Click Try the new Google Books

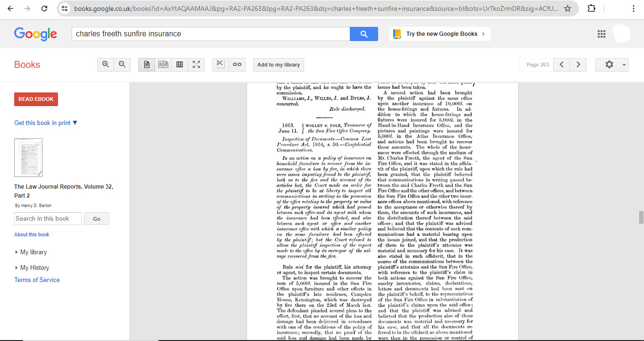point(440,34)
